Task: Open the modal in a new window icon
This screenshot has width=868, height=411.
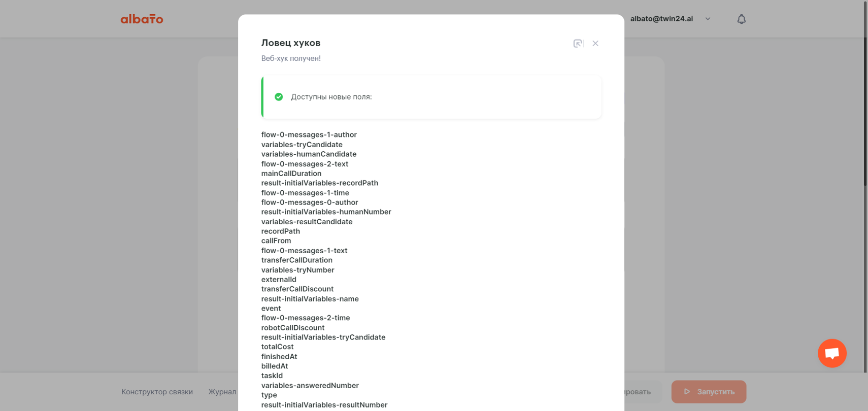Action: (578, 44)
